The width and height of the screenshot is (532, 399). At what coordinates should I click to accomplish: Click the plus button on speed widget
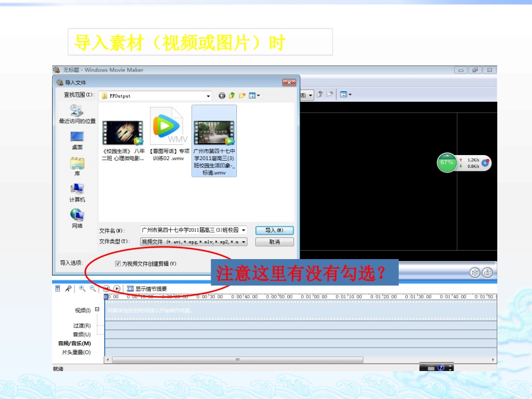coord(486,163)
